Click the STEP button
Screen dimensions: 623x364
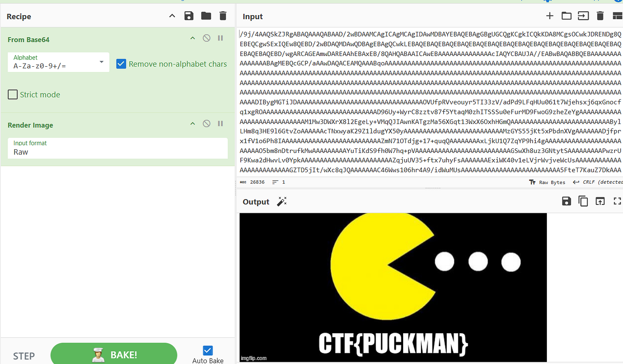pyautogui.click(x=24, y=356)
